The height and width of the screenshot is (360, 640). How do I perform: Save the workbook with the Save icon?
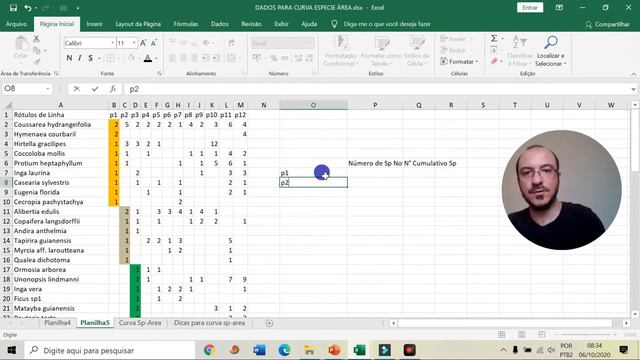click(13, 8)
